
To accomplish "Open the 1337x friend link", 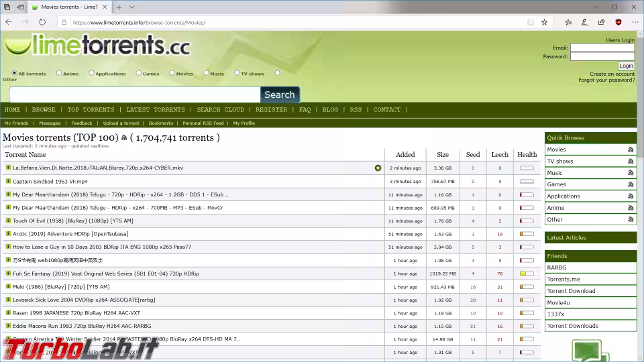I will click(555, 314).
